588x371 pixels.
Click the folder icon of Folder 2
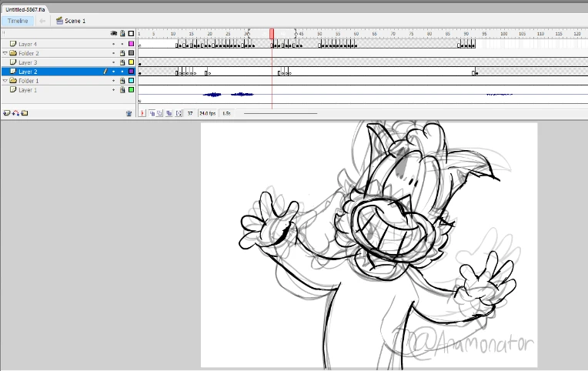(x=13, y=53)
